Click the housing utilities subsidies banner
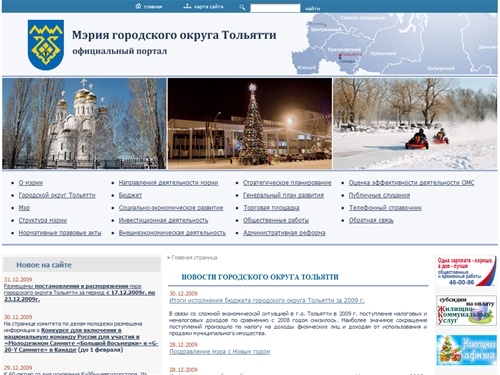Screen dimensions: 500x375 (466, 310)
